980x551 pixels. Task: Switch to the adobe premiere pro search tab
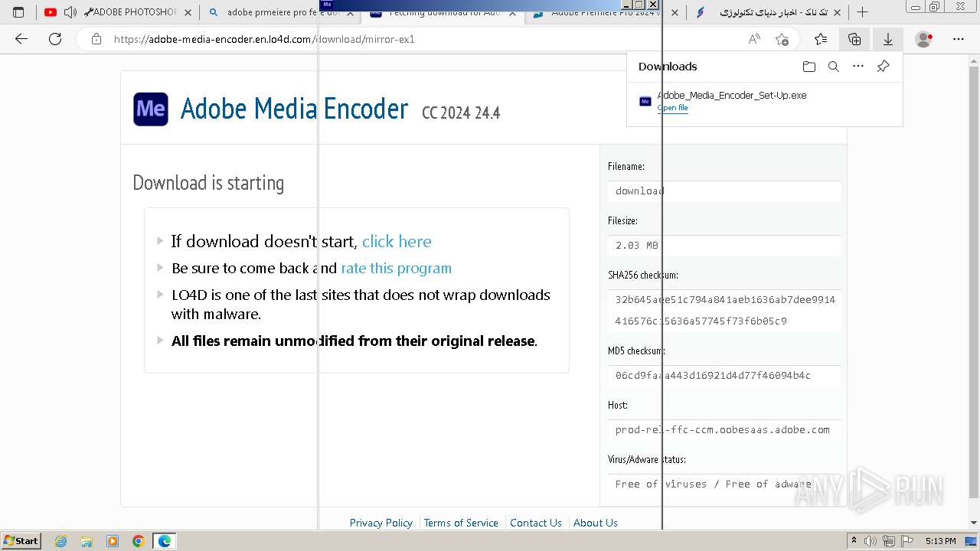[x=279, y=12]
